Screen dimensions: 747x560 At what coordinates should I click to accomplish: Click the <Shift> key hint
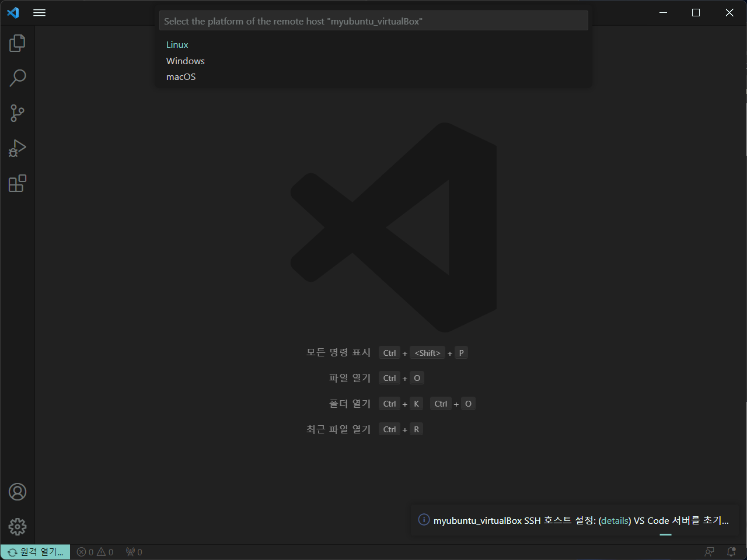pos(427,353)
